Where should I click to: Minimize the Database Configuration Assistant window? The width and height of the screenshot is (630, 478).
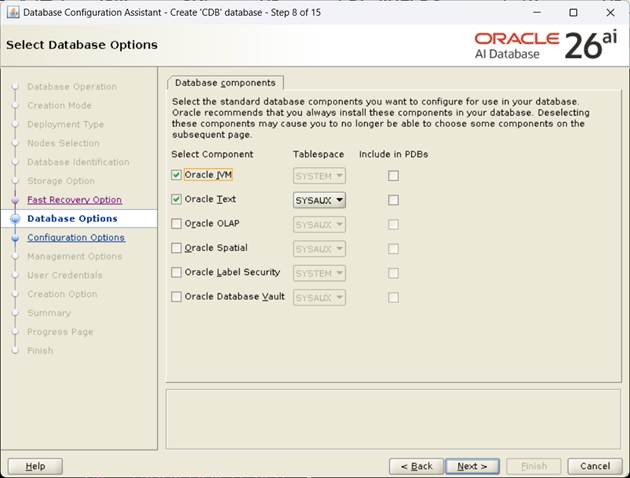coord(537,12)
